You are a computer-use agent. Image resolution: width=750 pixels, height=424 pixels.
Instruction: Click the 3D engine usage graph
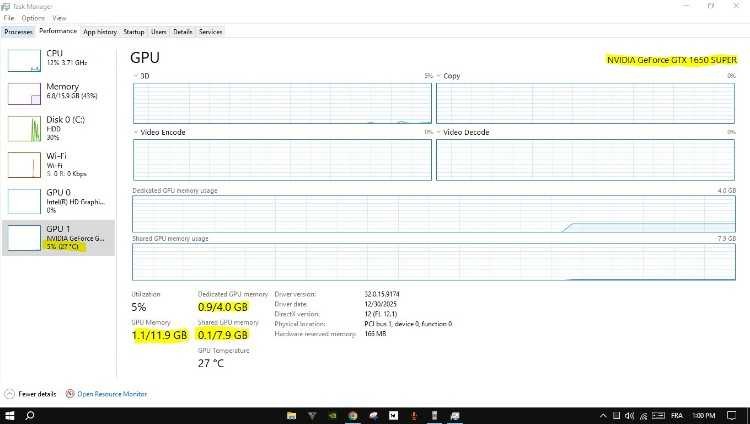tap(282, 103)
